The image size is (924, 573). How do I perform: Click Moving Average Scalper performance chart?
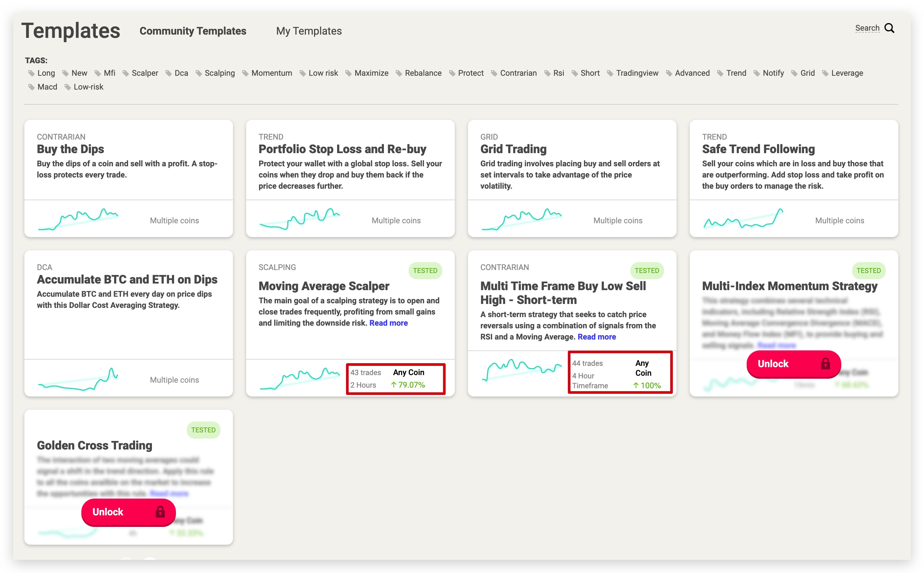(x=300, y=379)
